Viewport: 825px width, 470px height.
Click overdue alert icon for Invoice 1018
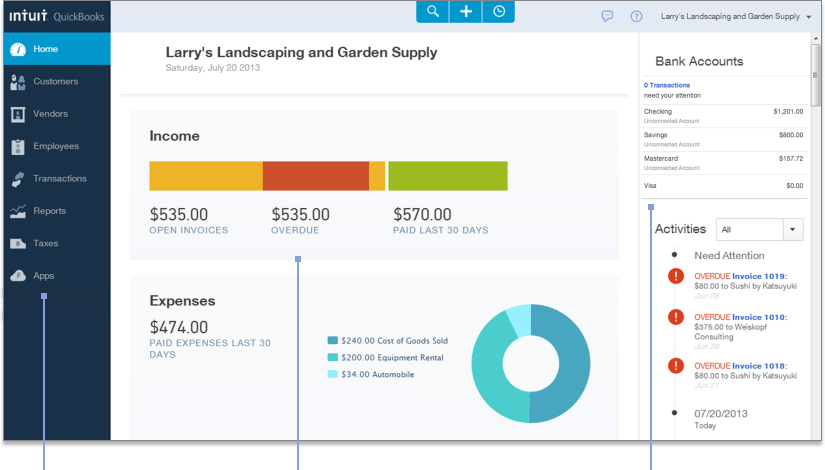[x=676, y=365]
